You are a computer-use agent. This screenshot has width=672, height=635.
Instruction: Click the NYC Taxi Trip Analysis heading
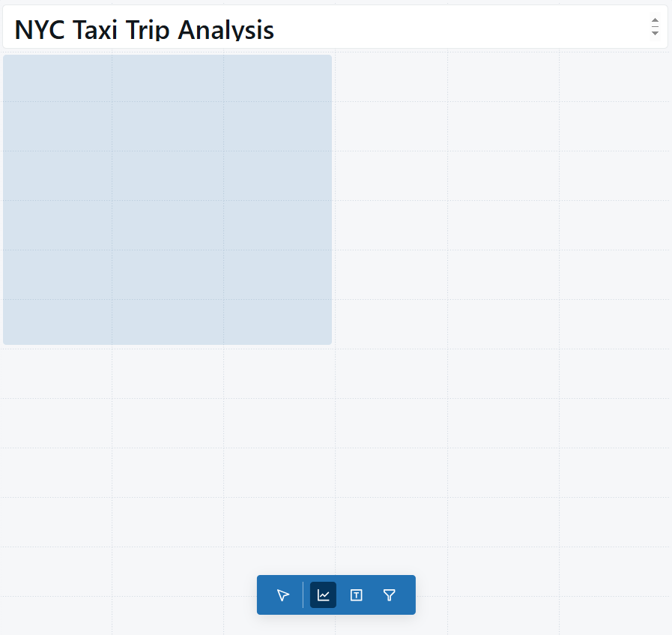144,30
